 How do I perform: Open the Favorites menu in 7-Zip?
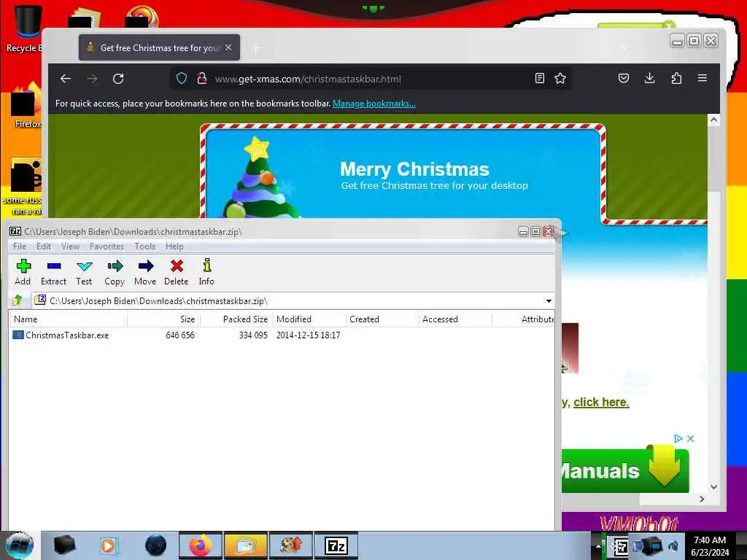point(107,246)
